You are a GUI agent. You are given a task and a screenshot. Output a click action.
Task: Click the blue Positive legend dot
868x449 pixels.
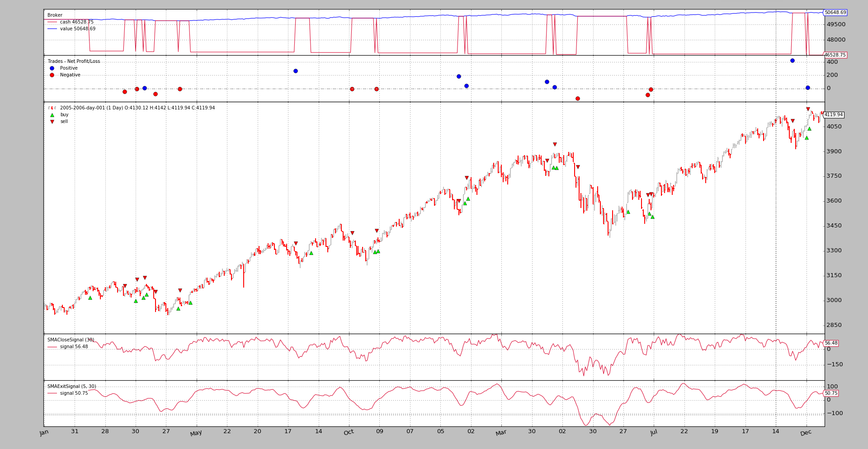pos(52,68)
